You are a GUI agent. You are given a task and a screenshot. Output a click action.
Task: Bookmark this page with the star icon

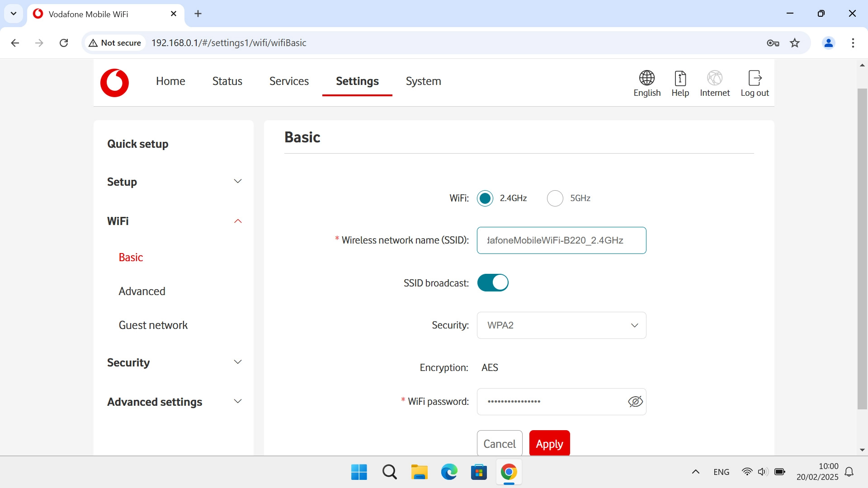[795, 43]
